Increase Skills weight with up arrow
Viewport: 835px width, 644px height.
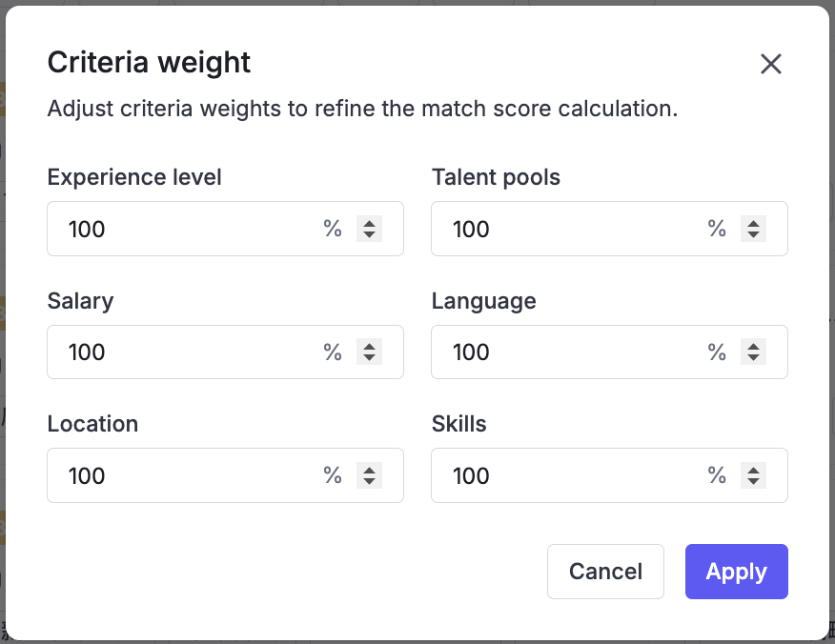[x=753, y=470]
